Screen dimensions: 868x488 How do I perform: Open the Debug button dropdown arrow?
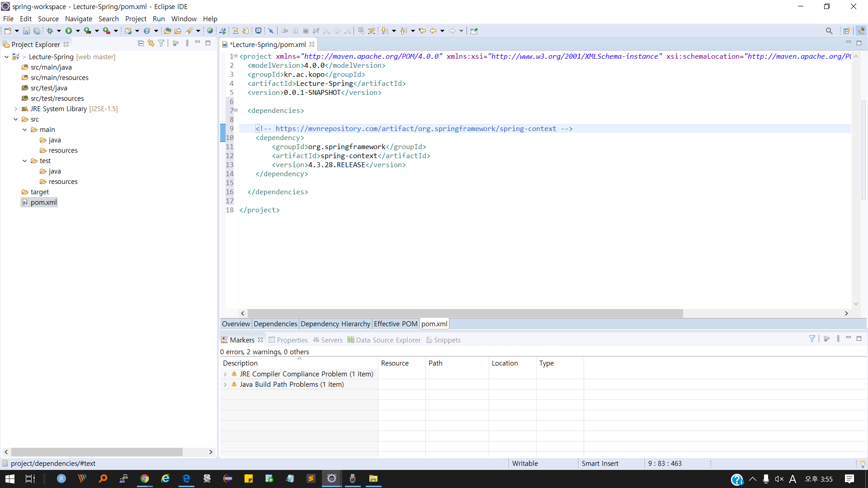pos(59,31)
